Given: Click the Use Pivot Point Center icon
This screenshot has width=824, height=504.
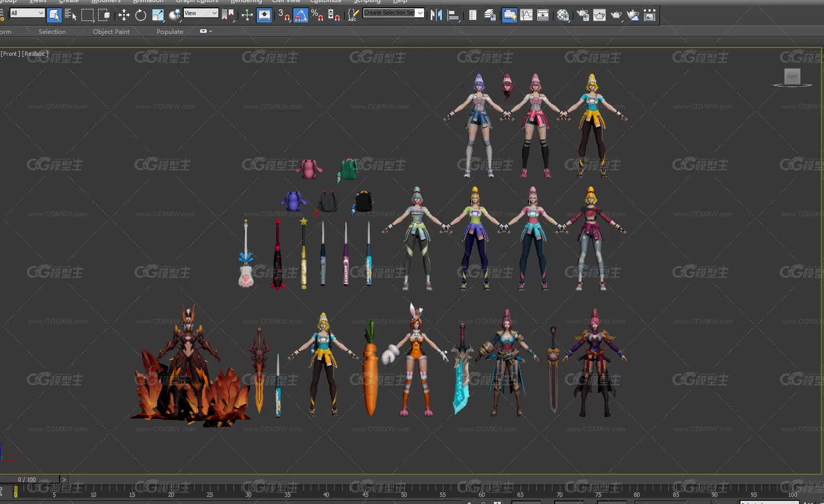Looking at the screenshot, I should (228, 15).
